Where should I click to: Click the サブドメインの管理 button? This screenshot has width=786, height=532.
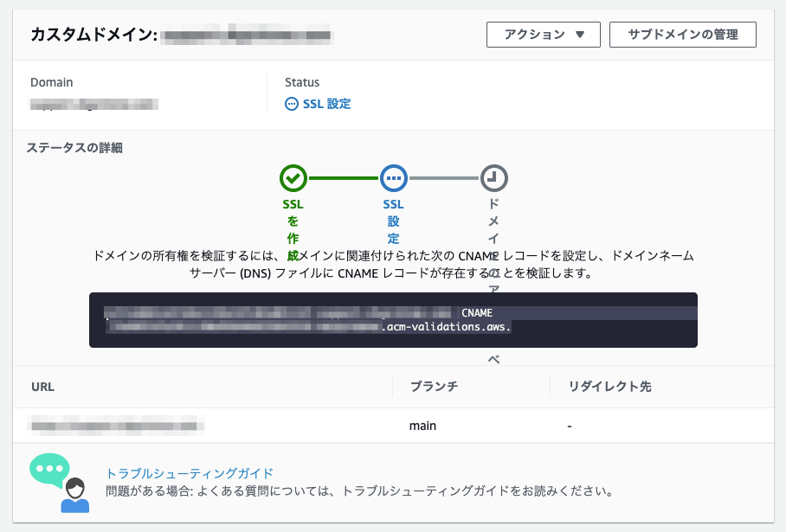(683, 35)
